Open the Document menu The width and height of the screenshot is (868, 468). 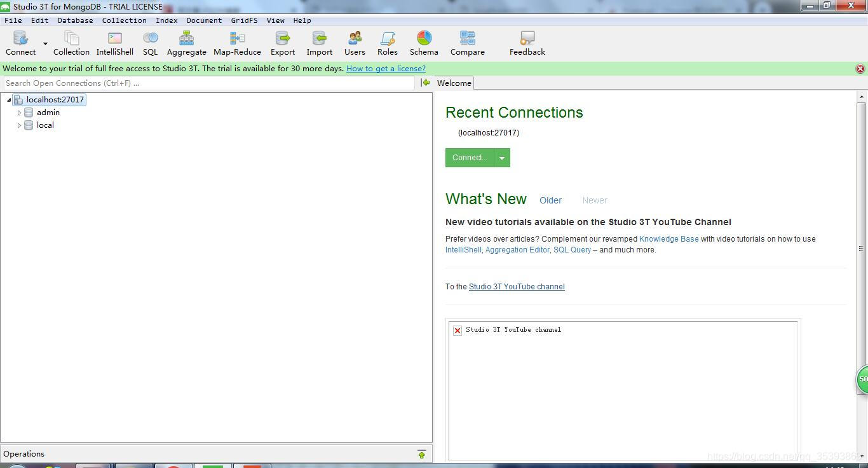tap(204, 20)
